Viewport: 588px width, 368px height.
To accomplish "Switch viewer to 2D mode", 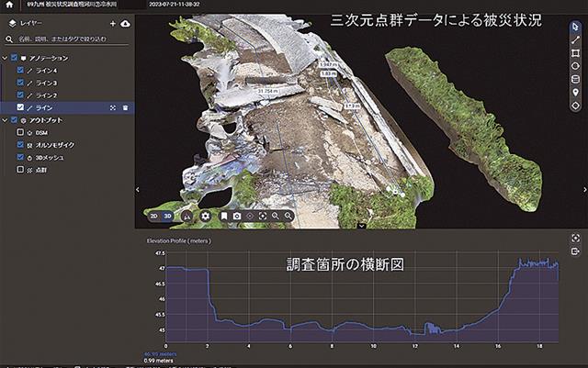I will [153, 217].
